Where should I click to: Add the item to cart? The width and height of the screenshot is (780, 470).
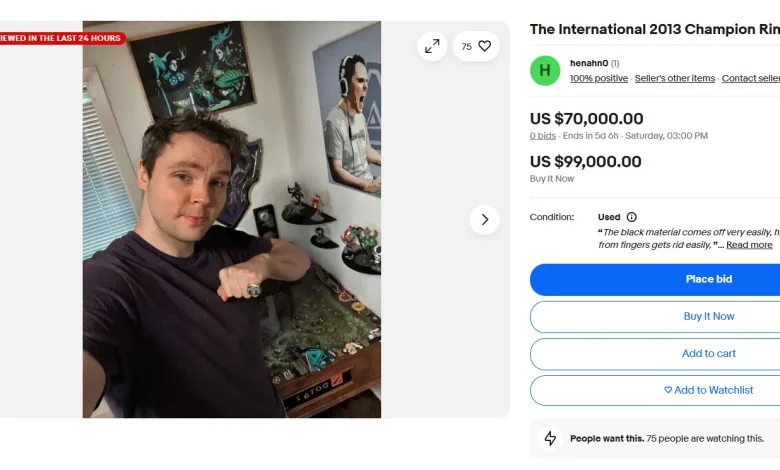(x=709, y=353)
